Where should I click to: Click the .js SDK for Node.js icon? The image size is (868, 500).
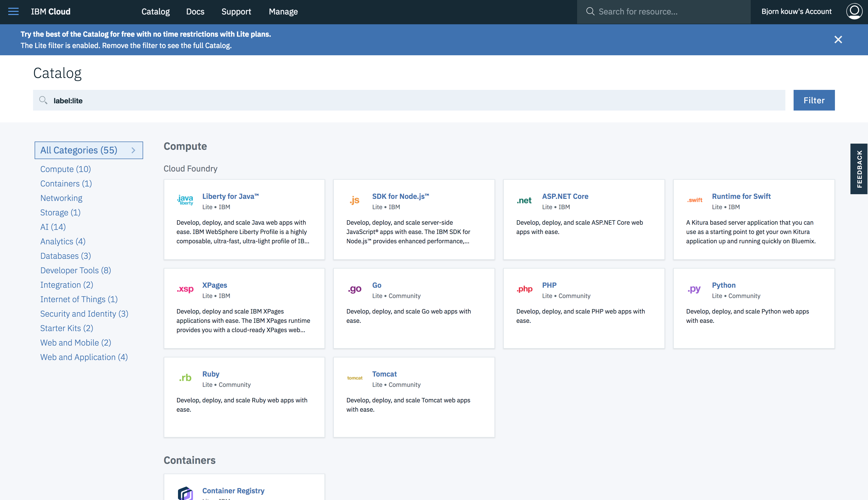355,200
